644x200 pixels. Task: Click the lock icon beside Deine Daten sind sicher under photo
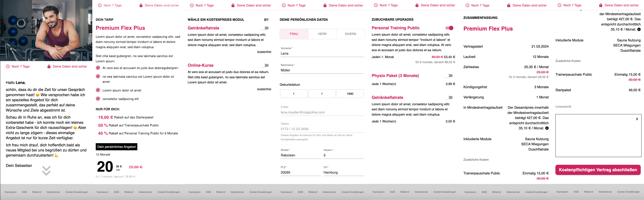[49, 66]
